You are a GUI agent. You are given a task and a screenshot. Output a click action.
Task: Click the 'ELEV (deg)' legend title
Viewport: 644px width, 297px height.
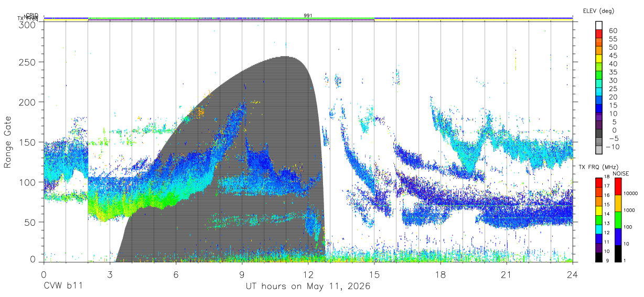[598, 10]
